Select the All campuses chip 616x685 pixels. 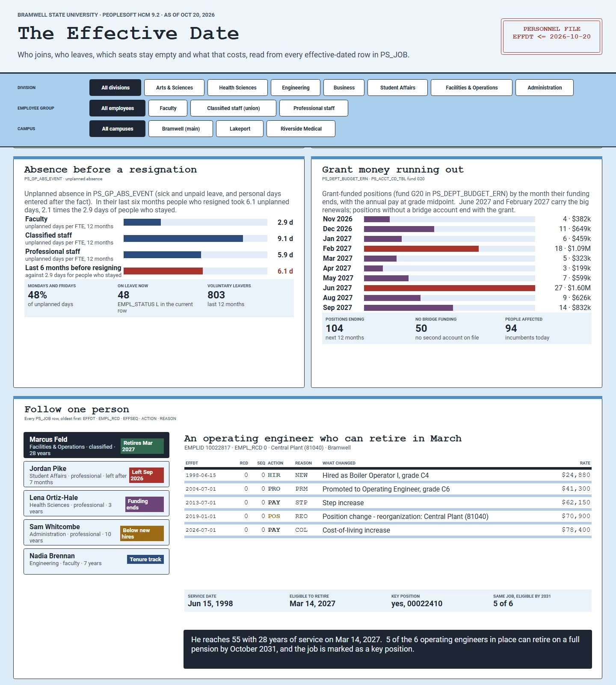(117, 129)
